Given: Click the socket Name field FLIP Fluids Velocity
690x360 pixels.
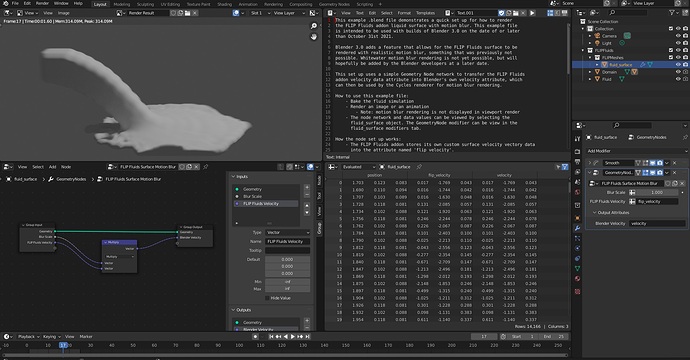Looking at the screenshot, I should point(287,241).
